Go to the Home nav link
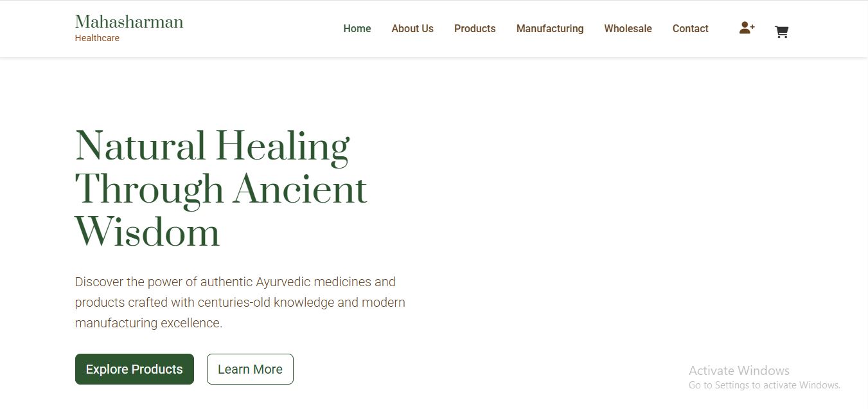The width and height of the screenshot is (868, 409). (357, 29)
